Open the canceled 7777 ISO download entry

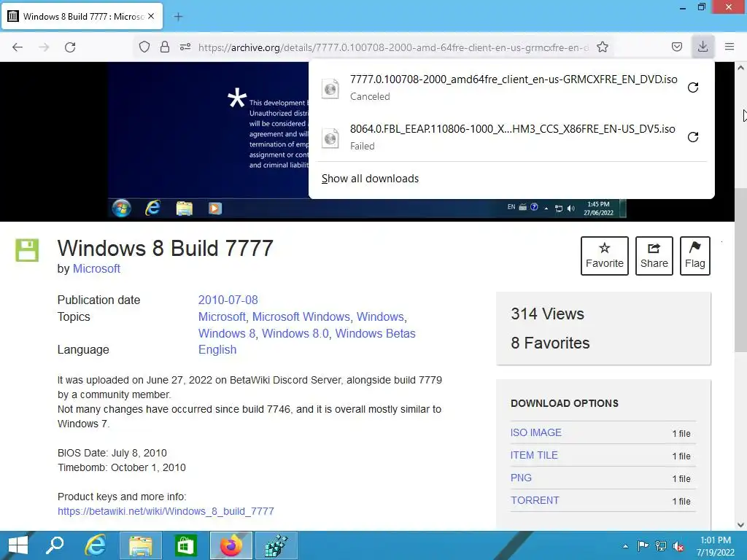pos(500,87)
